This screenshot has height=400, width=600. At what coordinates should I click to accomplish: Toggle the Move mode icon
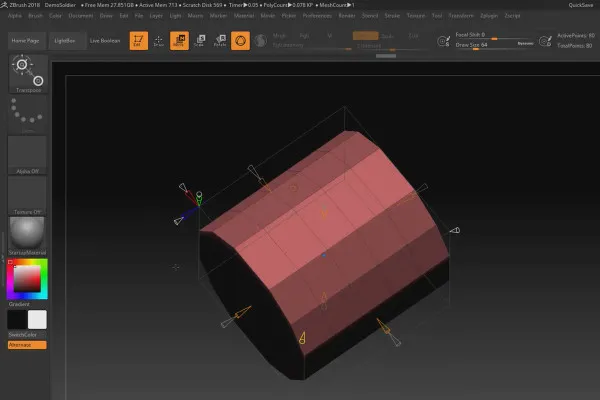(x=179, y=41)
